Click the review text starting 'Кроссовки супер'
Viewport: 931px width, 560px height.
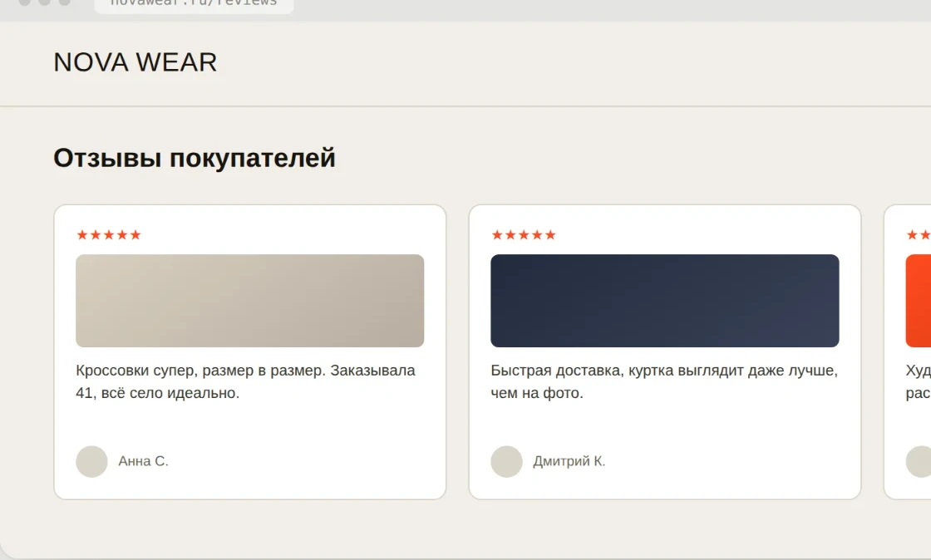point(246,381)
